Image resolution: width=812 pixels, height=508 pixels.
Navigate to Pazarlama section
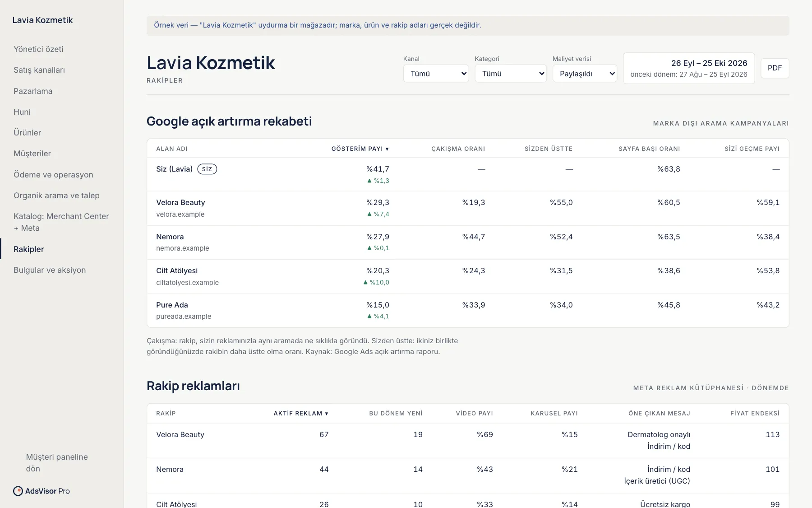point(33,91)
